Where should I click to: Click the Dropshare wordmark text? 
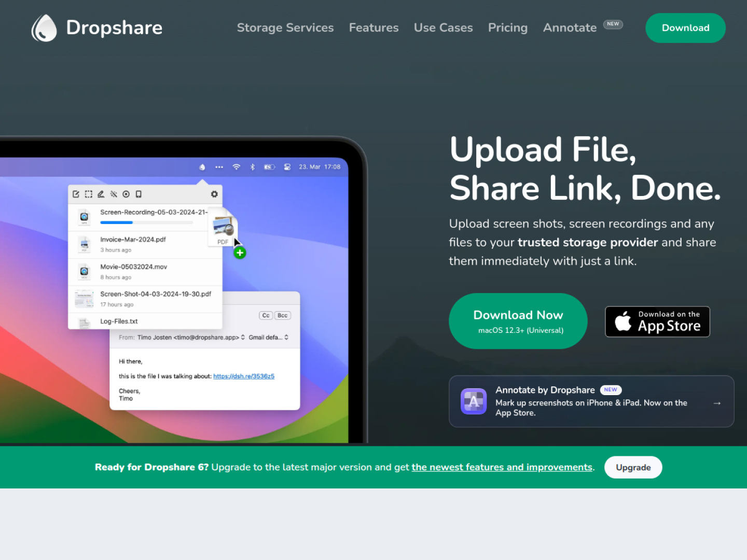pyautogui.click(x=114, y=27)
